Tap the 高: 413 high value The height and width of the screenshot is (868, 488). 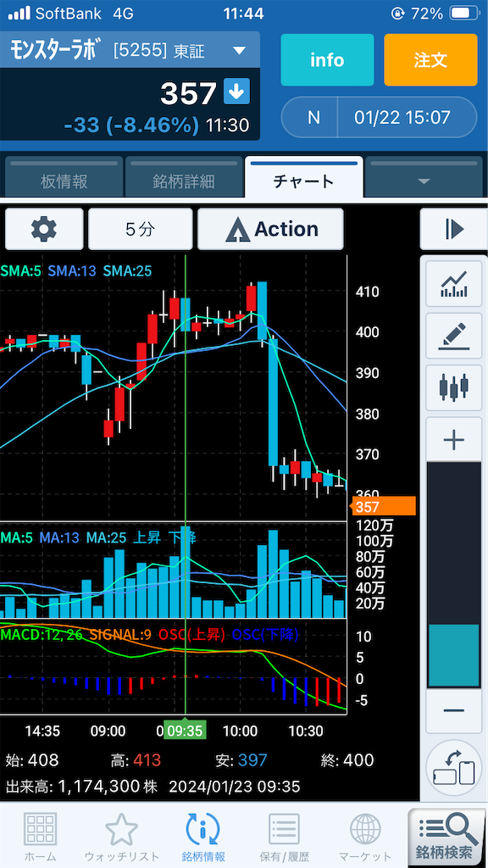tap(136, 760)
